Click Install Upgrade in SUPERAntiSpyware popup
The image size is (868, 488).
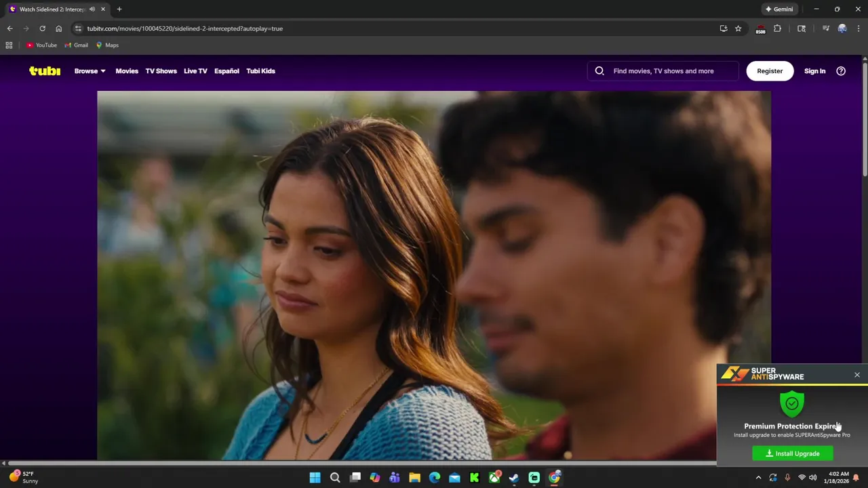point(793,453)
